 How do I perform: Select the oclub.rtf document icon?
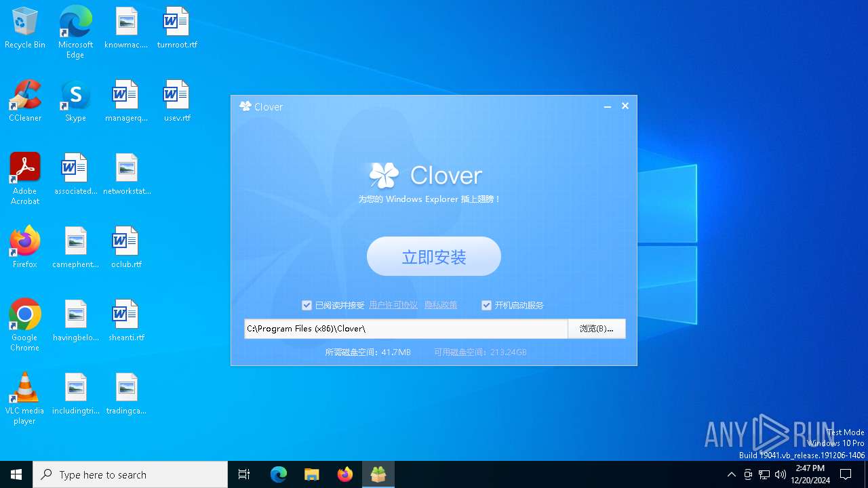(126, 248)
